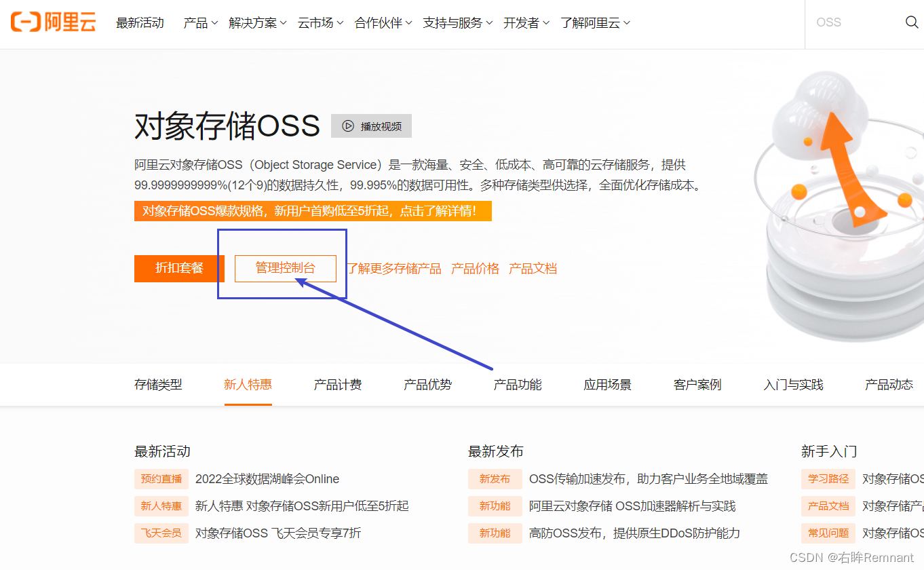
Task: Click the Aliyun logo
Action: point(53,22)
